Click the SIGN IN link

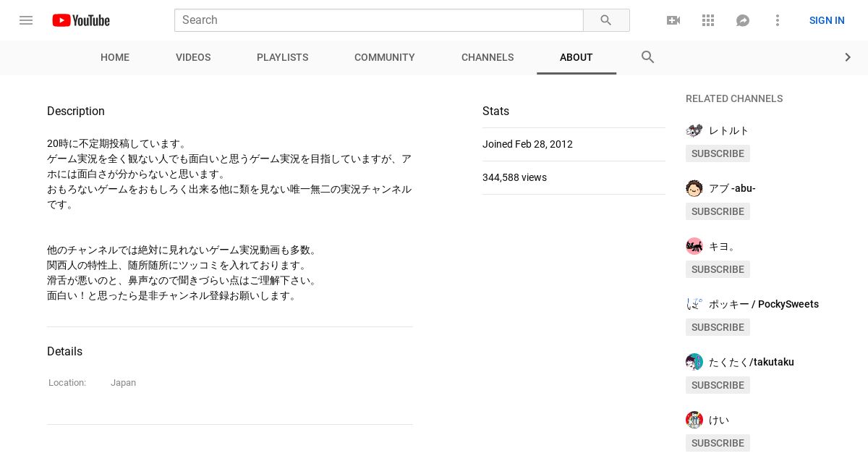coord(827,20)
